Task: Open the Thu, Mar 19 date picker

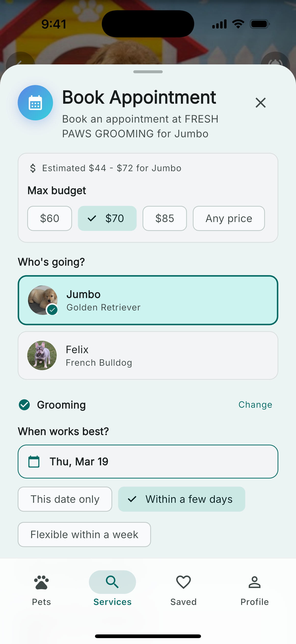Action: click(148, 462)
